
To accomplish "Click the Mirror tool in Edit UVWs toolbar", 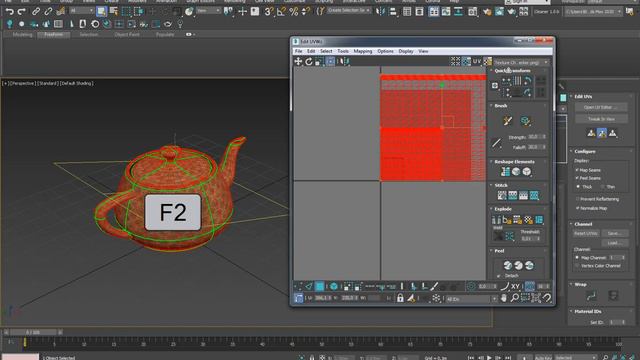I will (344, 62).
